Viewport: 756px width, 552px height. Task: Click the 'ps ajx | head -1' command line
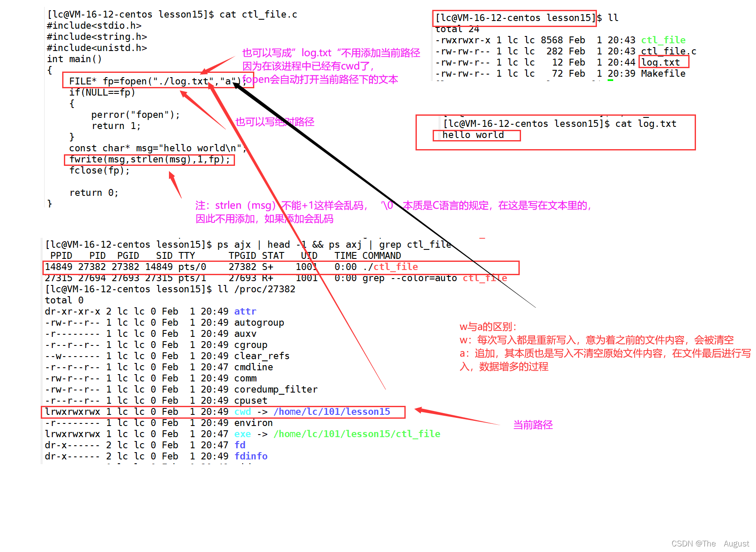pyautogui.click(x=248, y=245)
